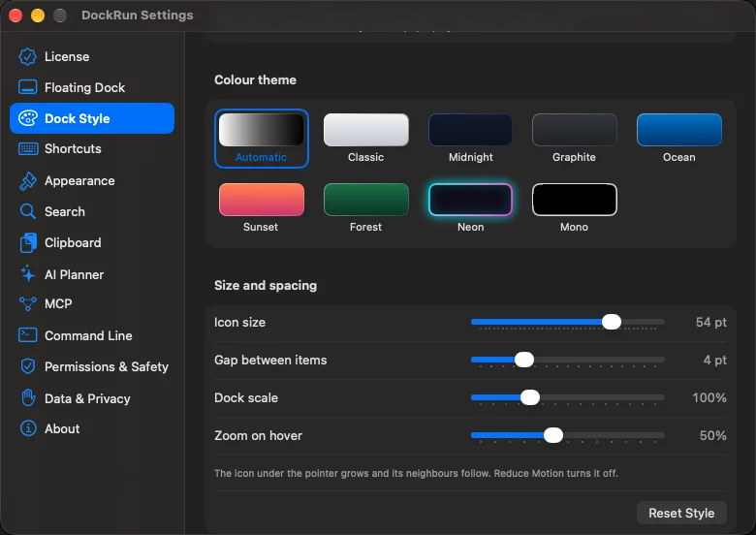Open Permissions & Safety label
This screenshot has width=756, height=535.
[x=107, y=366]
